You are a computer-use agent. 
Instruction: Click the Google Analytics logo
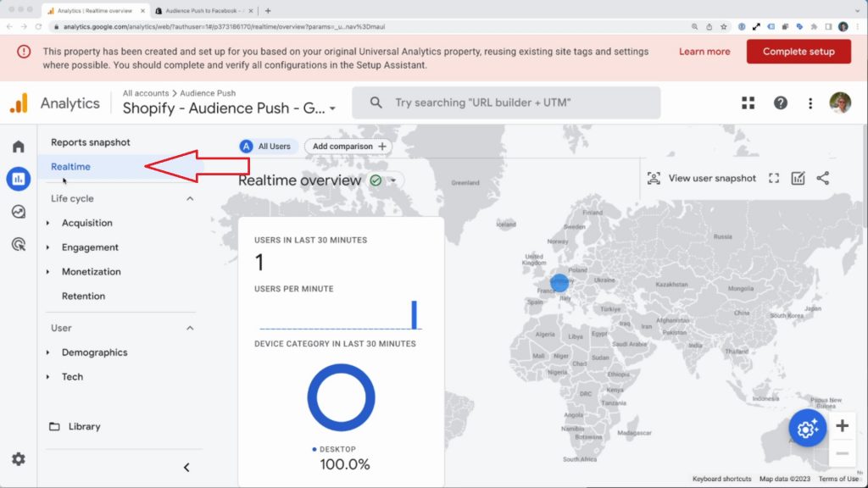(x=19, y=103)
